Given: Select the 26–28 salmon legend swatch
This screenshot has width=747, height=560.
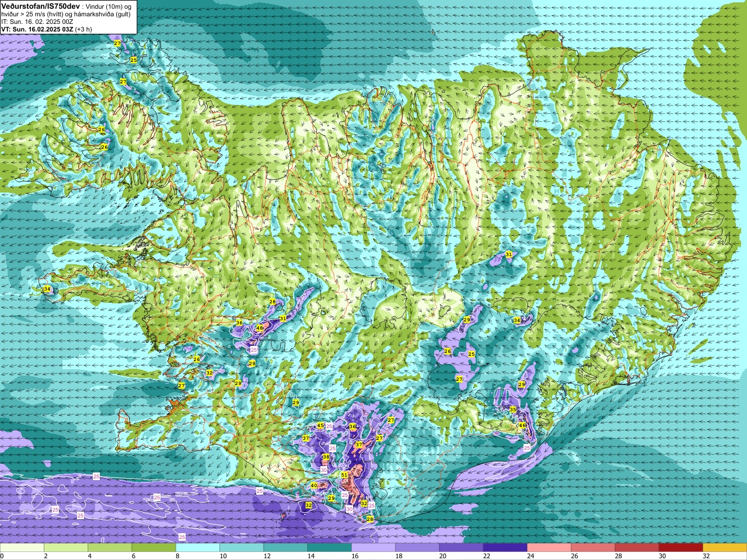Looking at the screenshot, I should (593, 548).
